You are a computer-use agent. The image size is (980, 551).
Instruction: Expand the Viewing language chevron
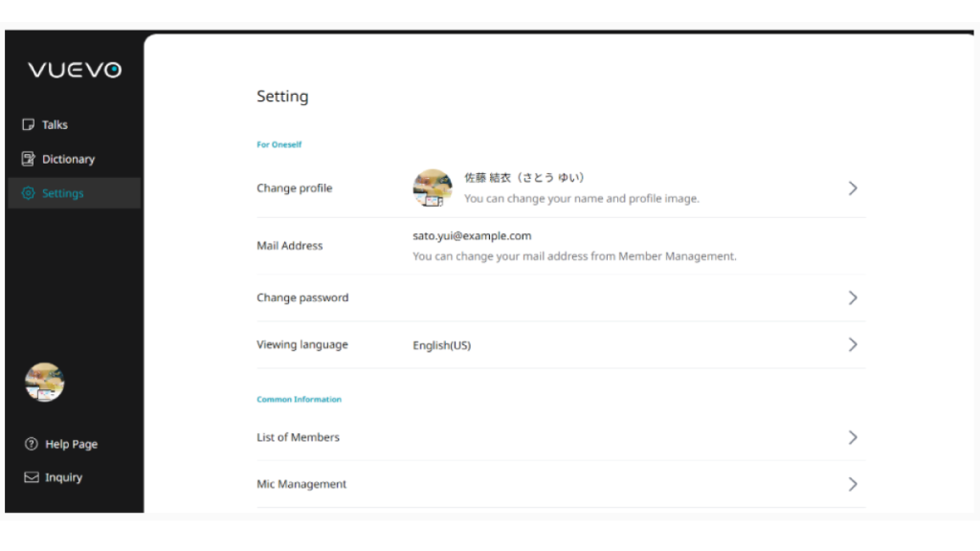(852, 344)
